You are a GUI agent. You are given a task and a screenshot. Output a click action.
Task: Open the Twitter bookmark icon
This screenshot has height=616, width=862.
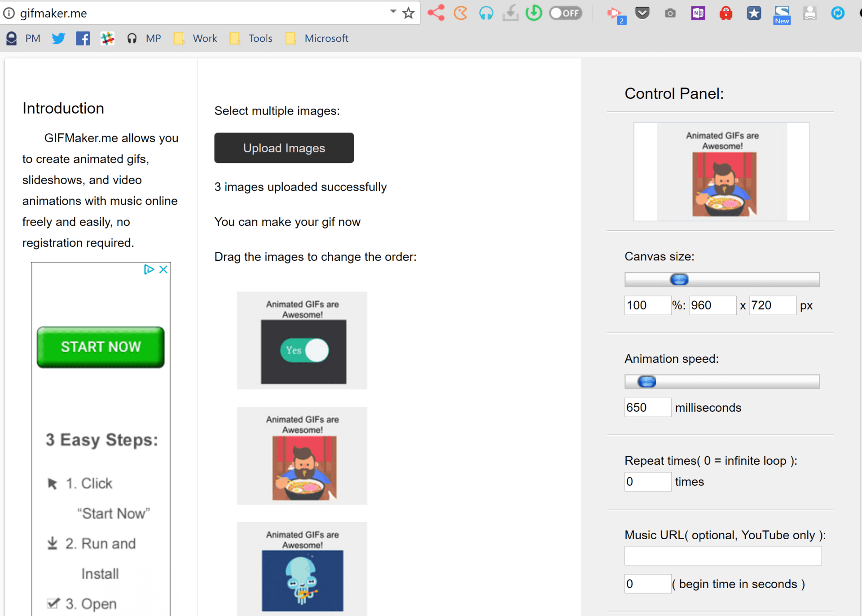(x=58, y=38)
